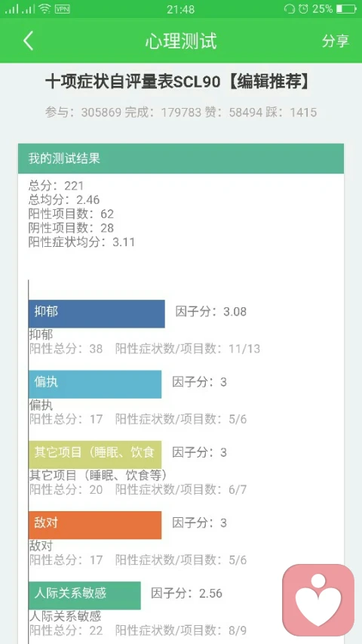
Task: Tap the blue 抑郁 bar
Action: click(x=97, y=314)
